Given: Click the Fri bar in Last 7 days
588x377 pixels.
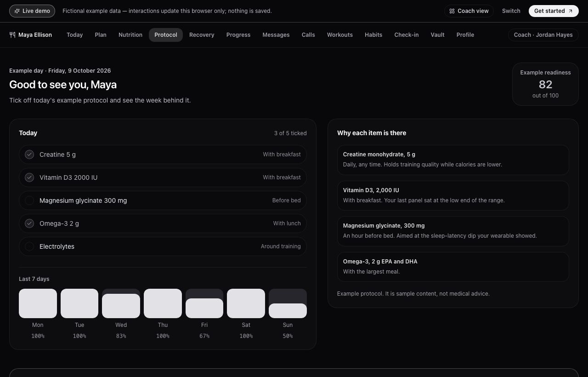Looking at the screenshot, I should click(204, 303).
